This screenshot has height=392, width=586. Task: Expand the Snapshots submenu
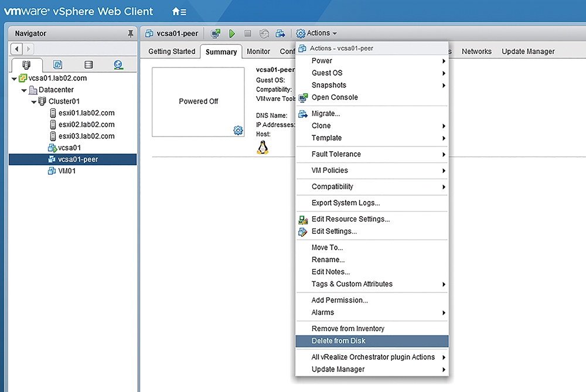click(372, 85)
